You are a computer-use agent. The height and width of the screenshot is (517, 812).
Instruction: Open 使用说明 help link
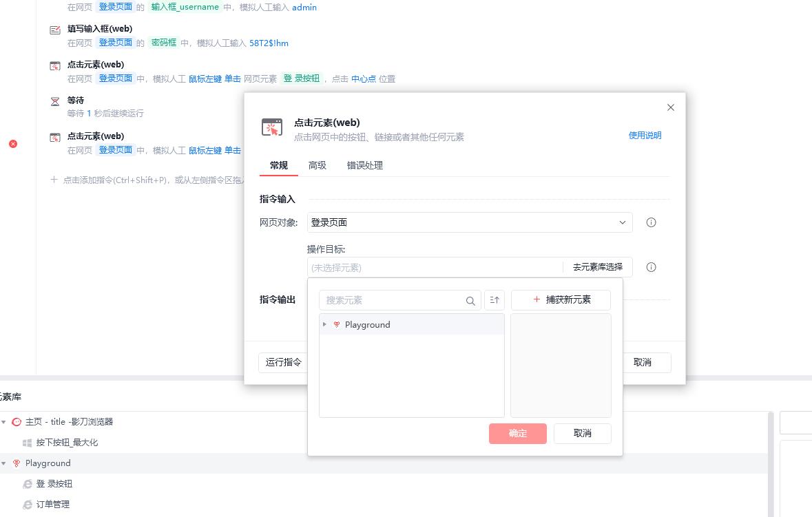[645, 135]
